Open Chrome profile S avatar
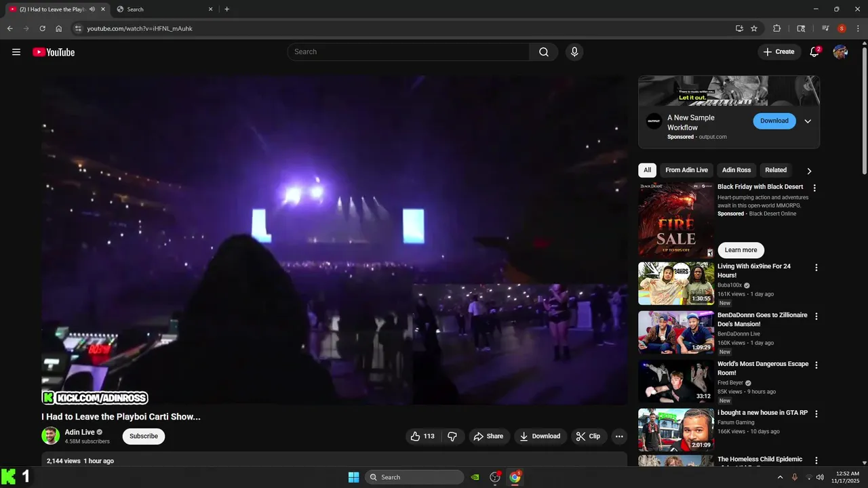This screenshot has height=488, width=868. 842,28
